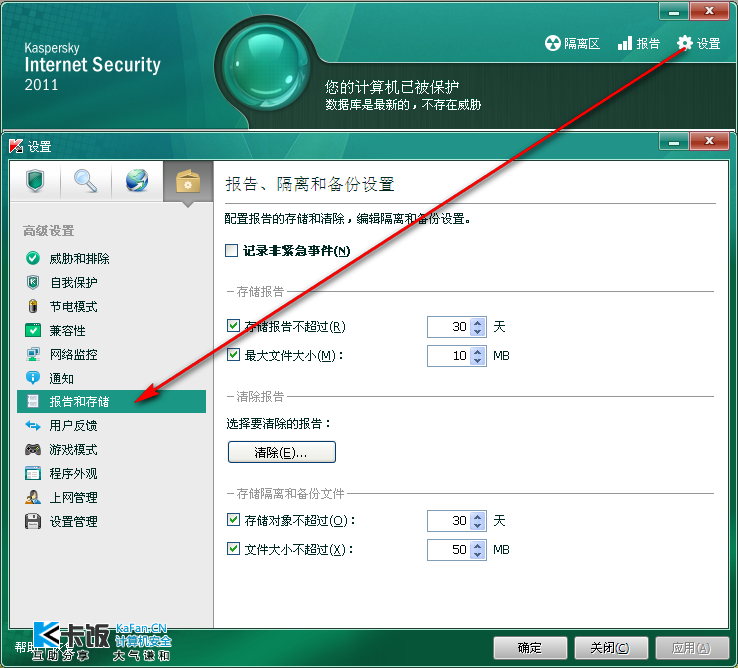Click the 通知 info bubble icon
738x668 pixels.
32,378
